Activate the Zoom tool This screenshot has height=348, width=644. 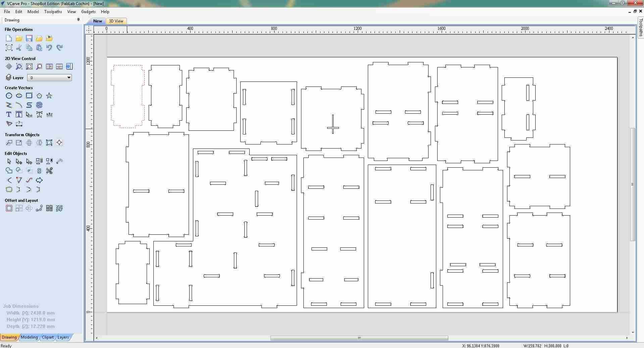(19, 66)
